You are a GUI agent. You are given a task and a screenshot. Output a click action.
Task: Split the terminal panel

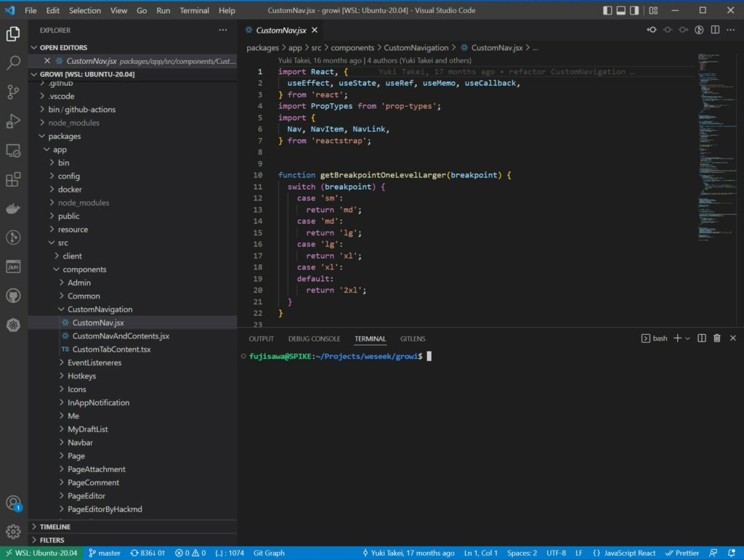[x=702, y=338]
